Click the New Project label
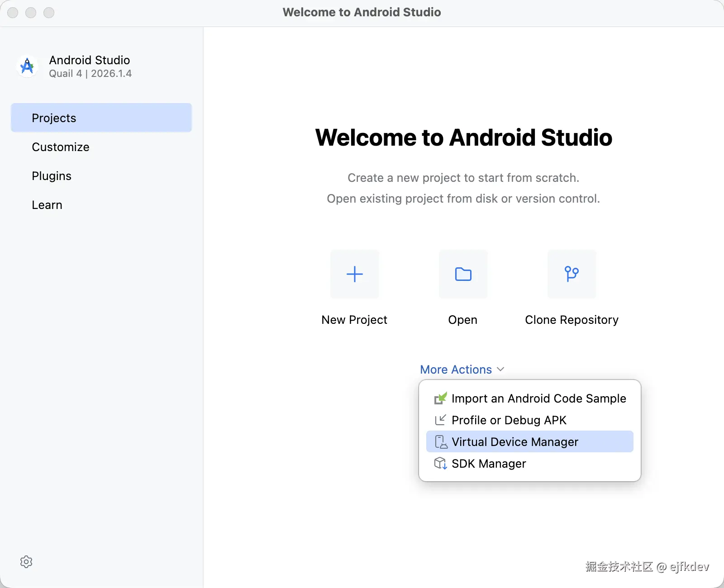 coord(354,320)
